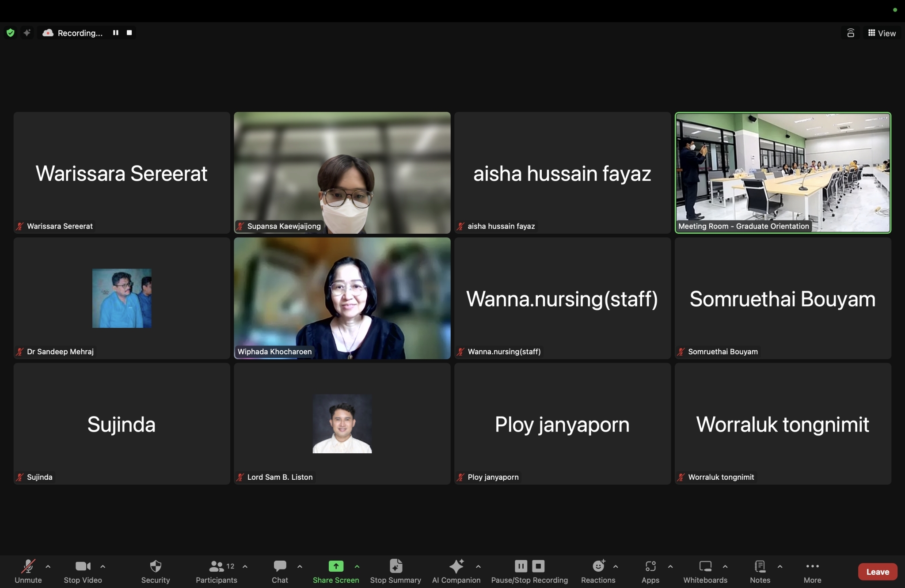
Task: Open the Apps icon
Action: (650, 566)
